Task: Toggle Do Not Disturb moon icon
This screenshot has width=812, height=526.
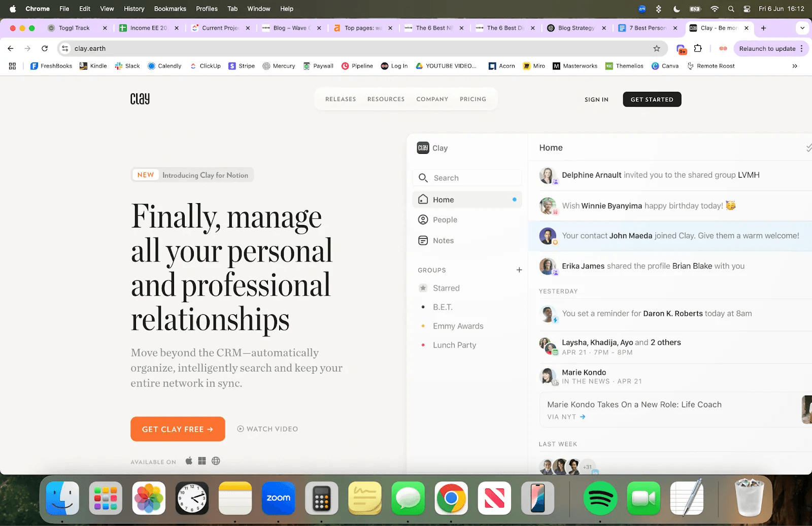Action: click(676, 9)
